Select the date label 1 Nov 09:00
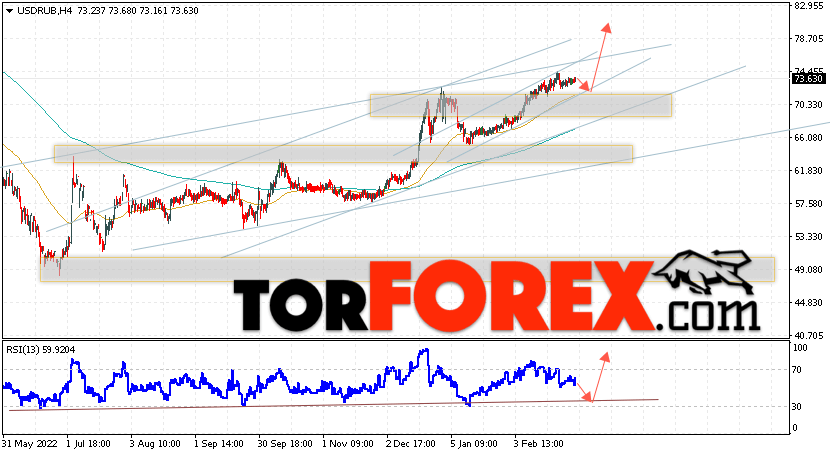830x455 pixels. [x=348, y=443]
